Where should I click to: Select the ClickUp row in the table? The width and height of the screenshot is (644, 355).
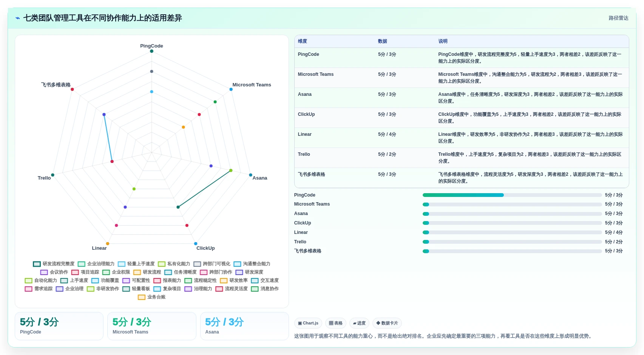(462, 118)
